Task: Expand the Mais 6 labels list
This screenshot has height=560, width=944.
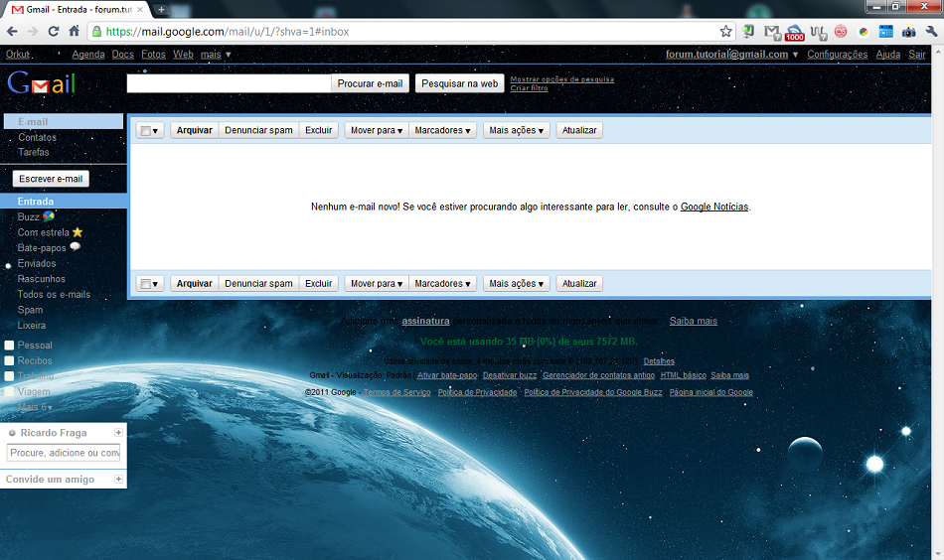Action: 35,407
